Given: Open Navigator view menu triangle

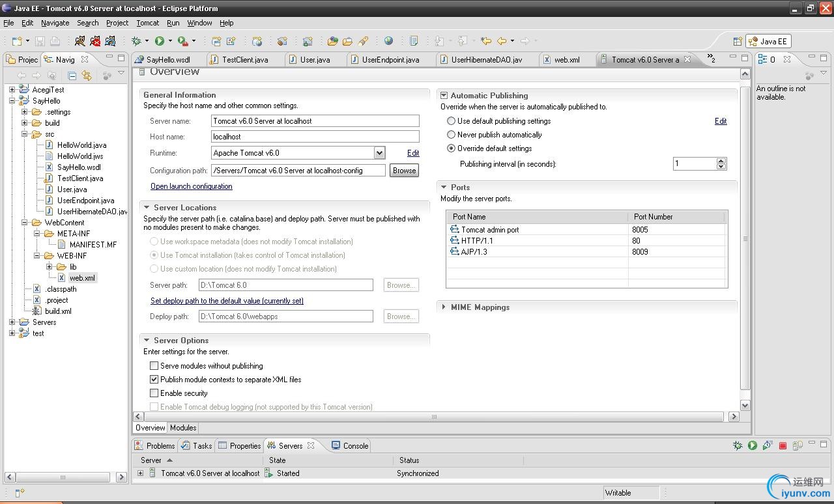Looking at the screenshot, I should (121, 74).
